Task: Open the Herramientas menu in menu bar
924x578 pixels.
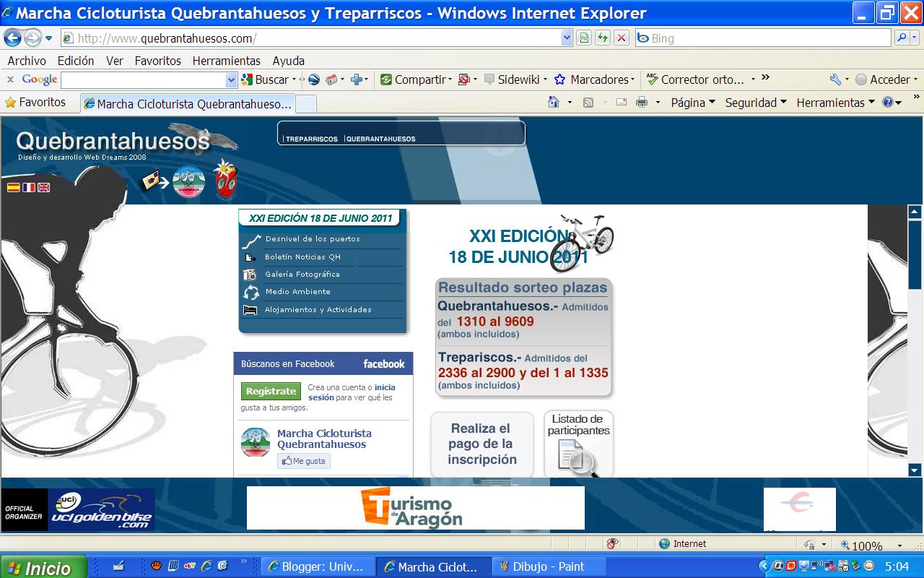Action: (x=227, y=61)
